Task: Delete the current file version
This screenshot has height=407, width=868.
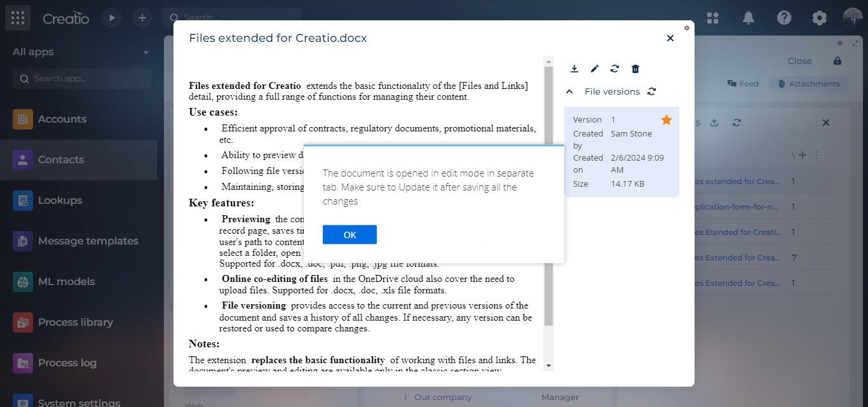Action: [635, 69]
